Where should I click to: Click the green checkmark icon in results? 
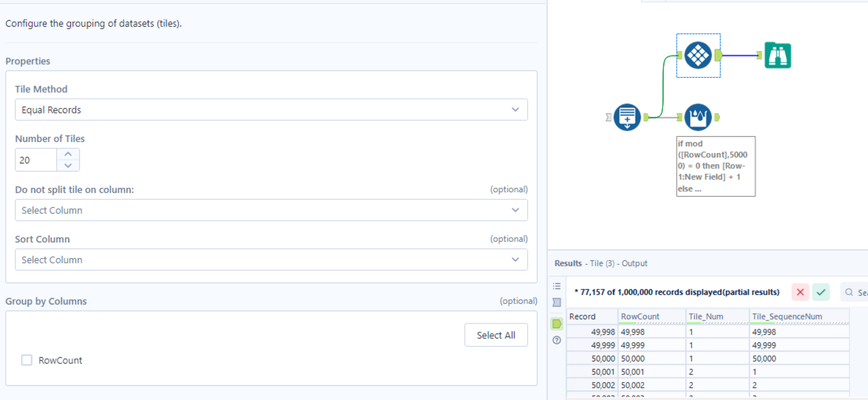pyautogui.click(x=820, y=292)
